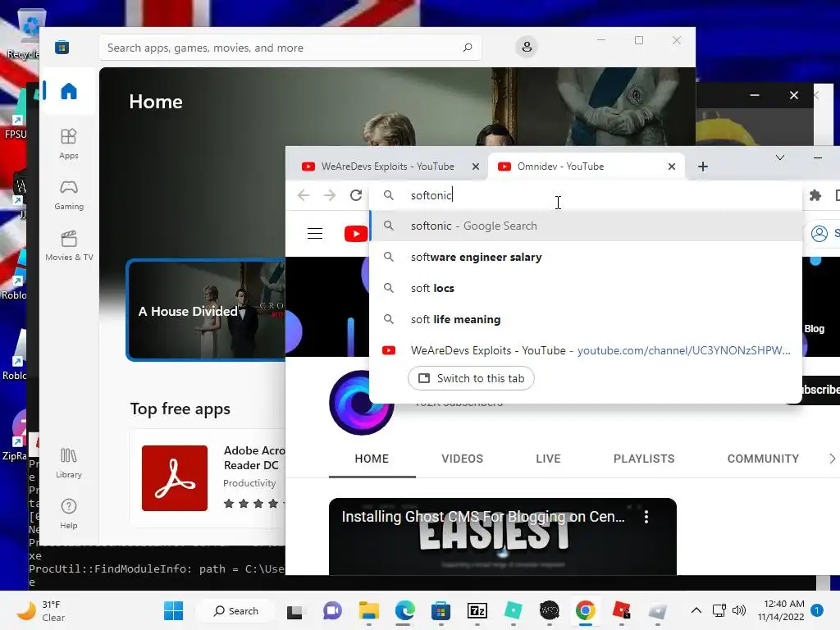Open notification badge in taskbar
Screen dimensions: 840x630
click(x=816, y=609)
